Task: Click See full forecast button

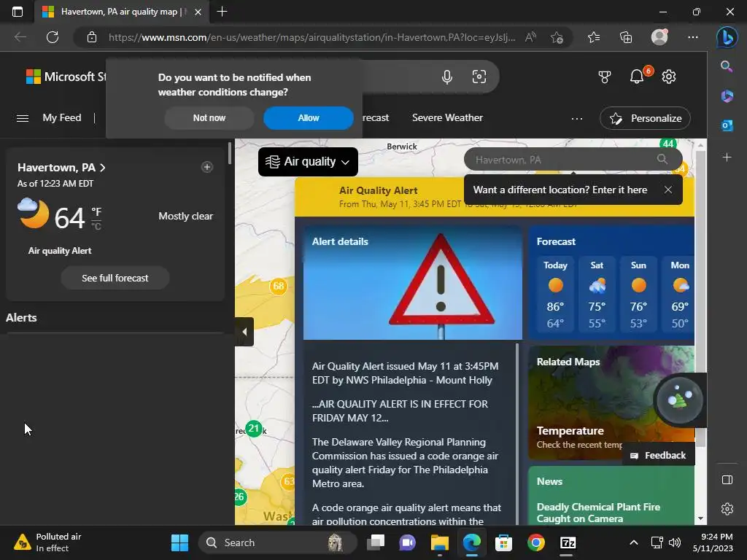Action: (115, 278)
